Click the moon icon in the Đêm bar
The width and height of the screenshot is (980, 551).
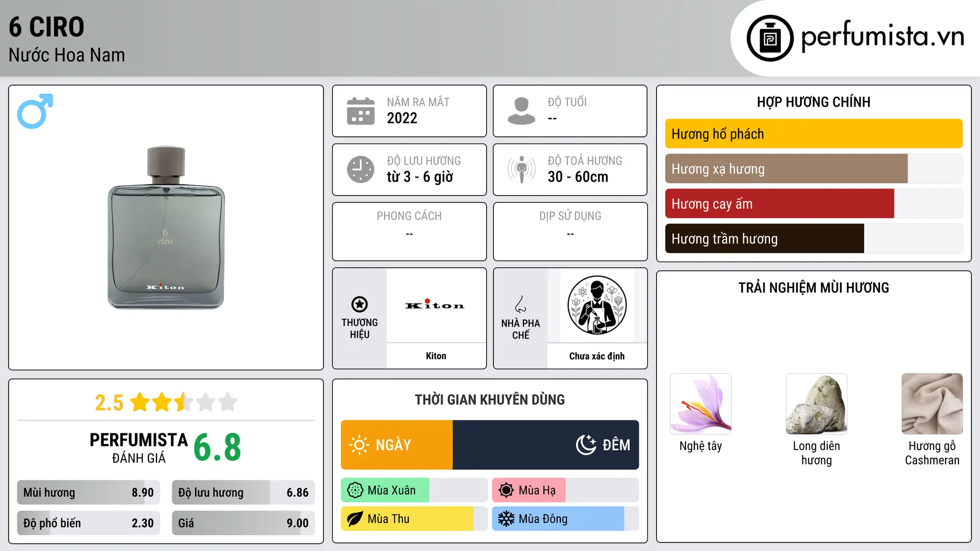pos(586,445)
